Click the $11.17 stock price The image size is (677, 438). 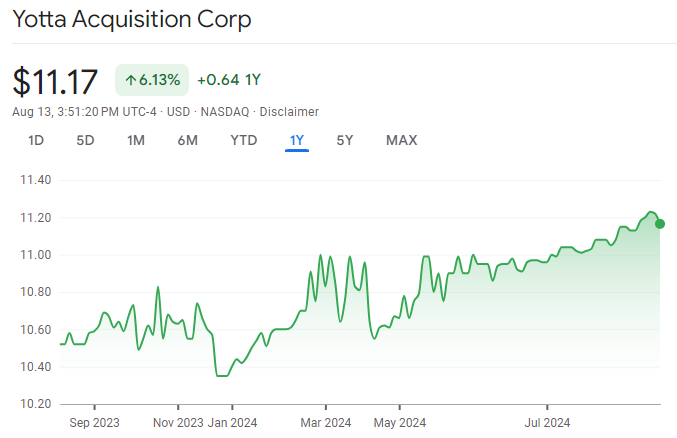click(x=58, y=80)
